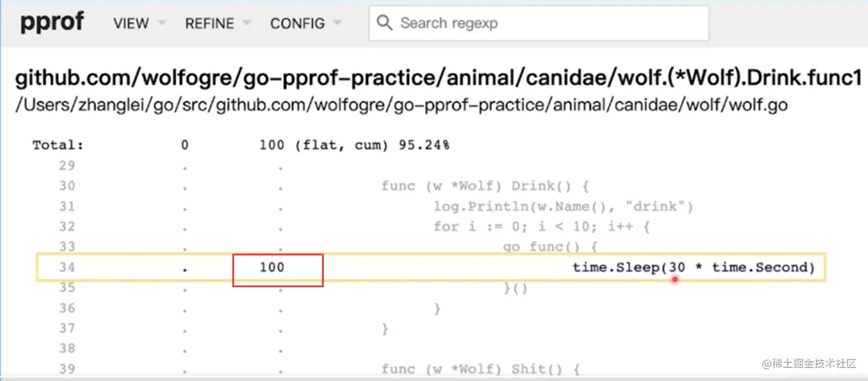Click the pprof logo
The width and height of the screenshot is (868, 381).
(52, 22)
